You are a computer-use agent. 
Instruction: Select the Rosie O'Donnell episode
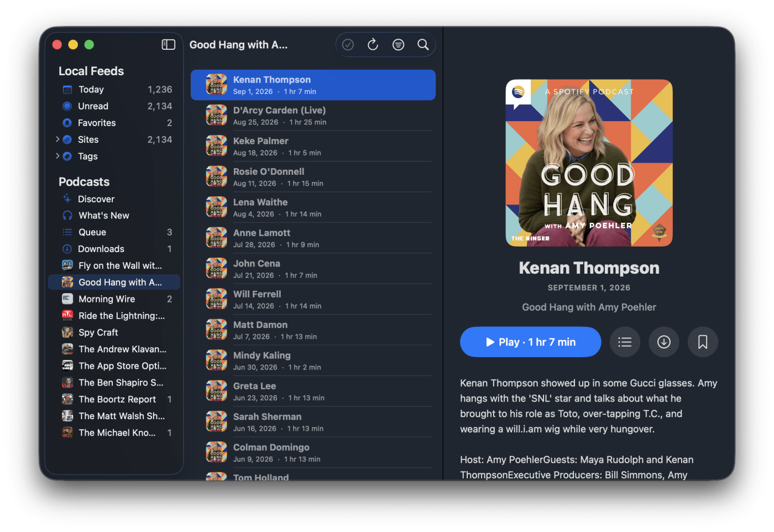(x=313, y=177)
